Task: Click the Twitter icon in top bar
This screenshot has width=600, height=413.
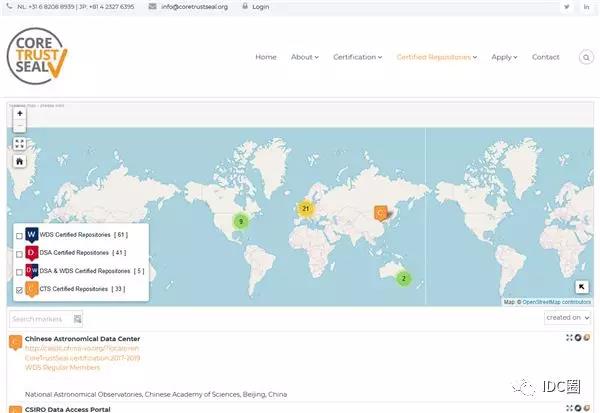Action: tap(567, 7)
